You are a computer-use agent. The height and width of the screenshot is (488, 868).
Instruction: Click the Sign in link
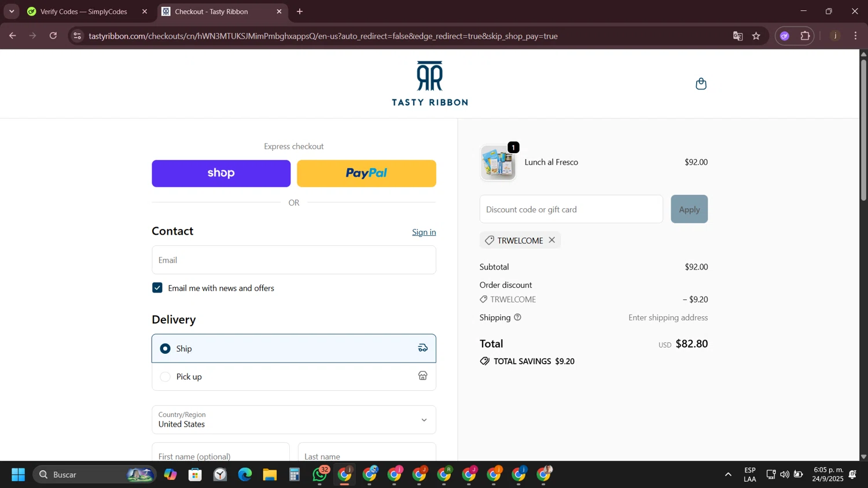click(x=424, y=232)
